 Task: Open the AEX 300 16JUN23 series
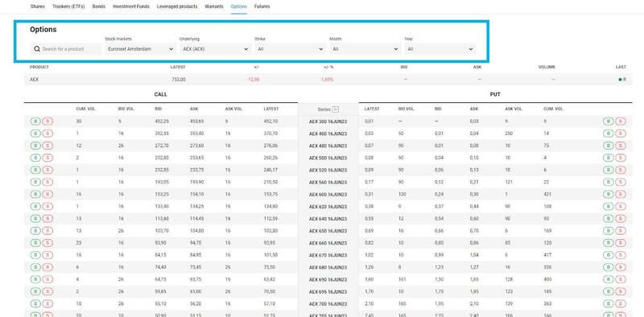pyautogui.click(x=328, y=122)
